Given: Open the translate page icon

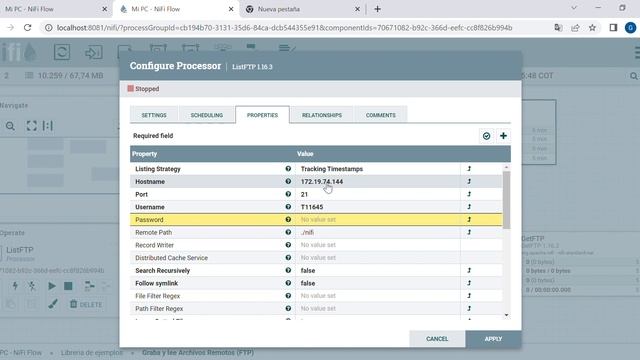Looking at the screenshot, I should coord(558,27).
